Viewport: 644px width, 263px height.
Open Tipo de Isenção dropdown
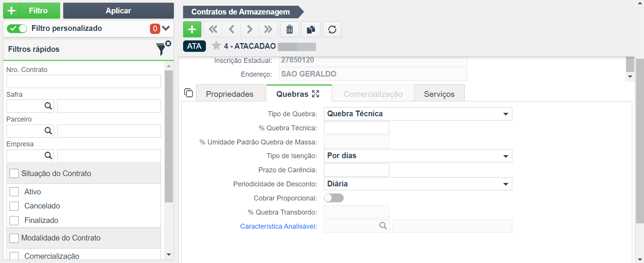coord(418,156)
